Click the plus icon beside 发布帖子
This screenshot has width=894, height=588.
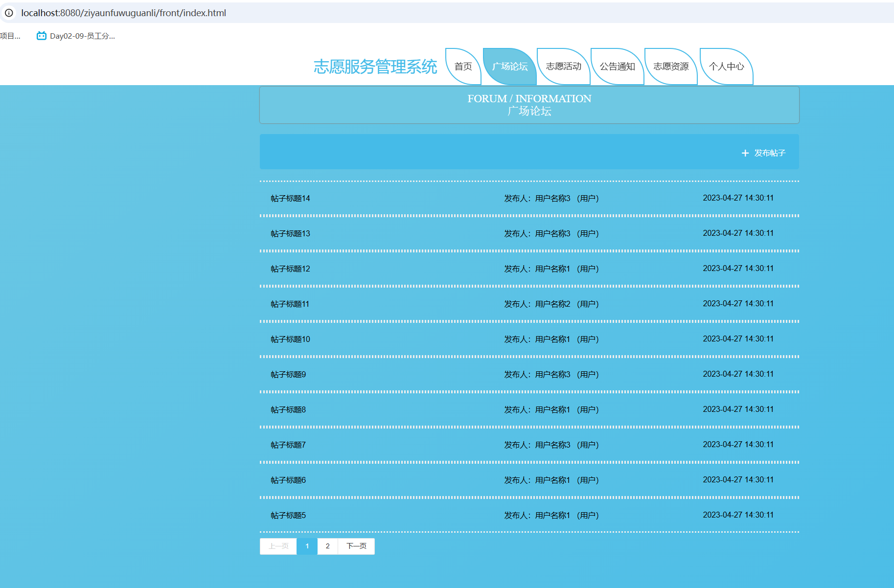click(745, 153)
